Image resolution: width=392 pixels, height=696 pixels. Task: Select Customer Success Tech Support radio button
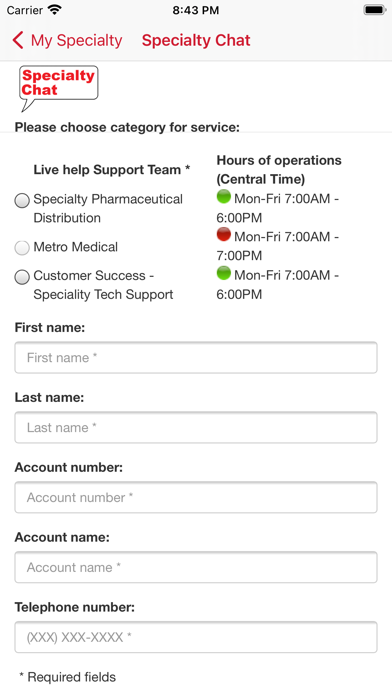(x=22, y=277)
